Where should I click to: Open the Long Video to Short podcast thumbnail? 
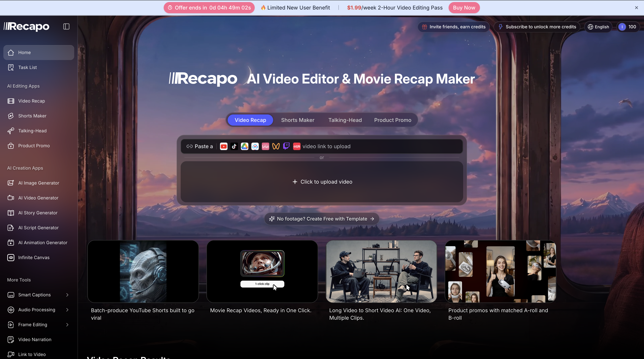click(x=381, y=272)
